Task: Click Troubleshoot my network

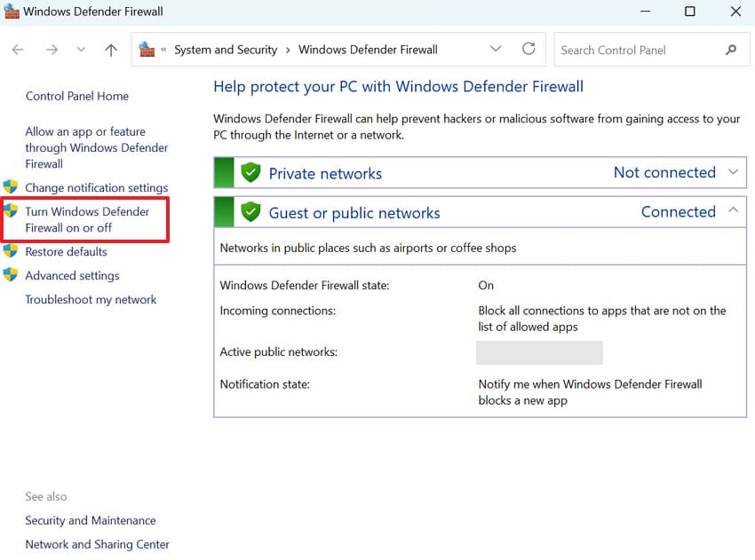Action: coord(91,299)
